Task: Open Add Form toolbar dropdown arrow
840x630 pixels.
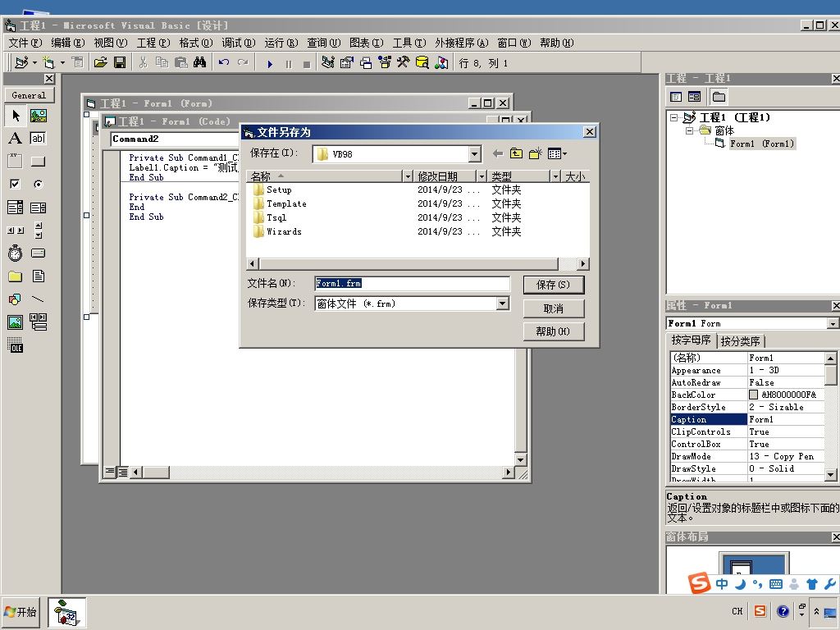Action: click(x=62, y=62)
